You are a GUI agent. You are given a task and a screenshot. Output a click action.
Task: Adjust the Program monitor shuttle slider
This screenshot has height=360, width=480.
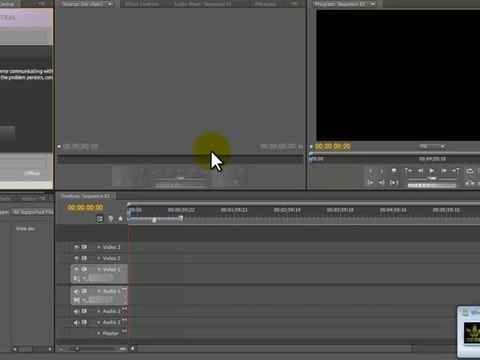click(432, 179)
